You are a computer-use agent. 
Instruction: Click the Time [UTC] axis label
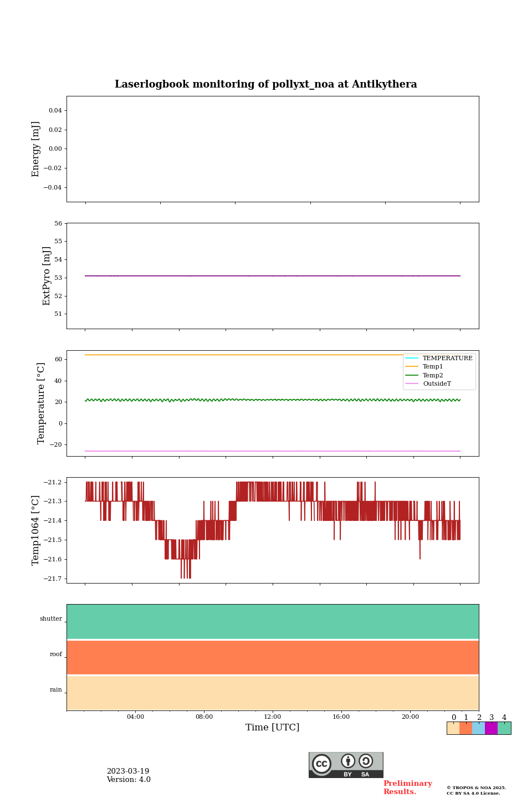273,727
